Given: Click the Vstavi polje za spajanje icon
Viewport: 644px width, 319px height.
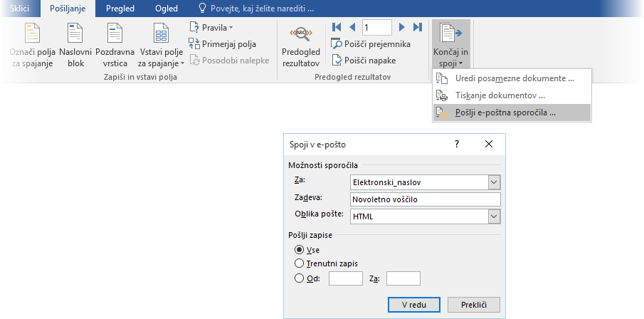Looking at the screenshot, I should (x=161, y=33).
